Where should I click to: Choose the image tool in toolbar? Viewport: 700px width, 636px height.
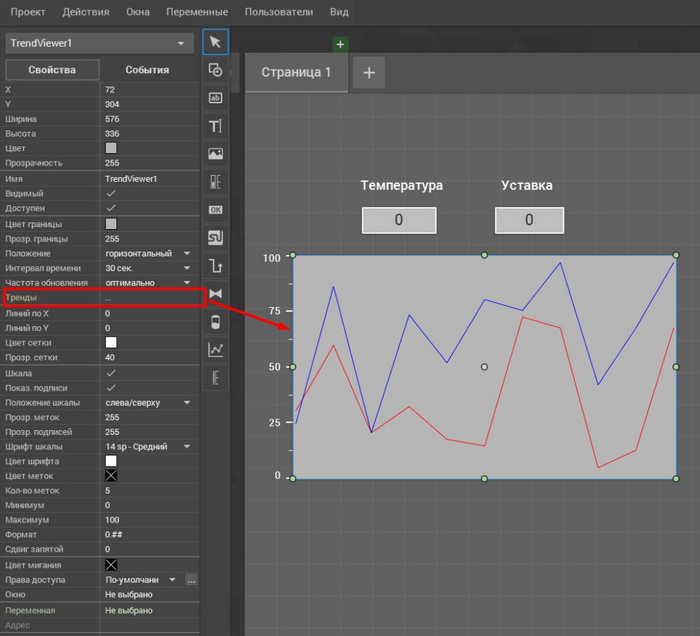pyautogui.click(x=215, y=154)
